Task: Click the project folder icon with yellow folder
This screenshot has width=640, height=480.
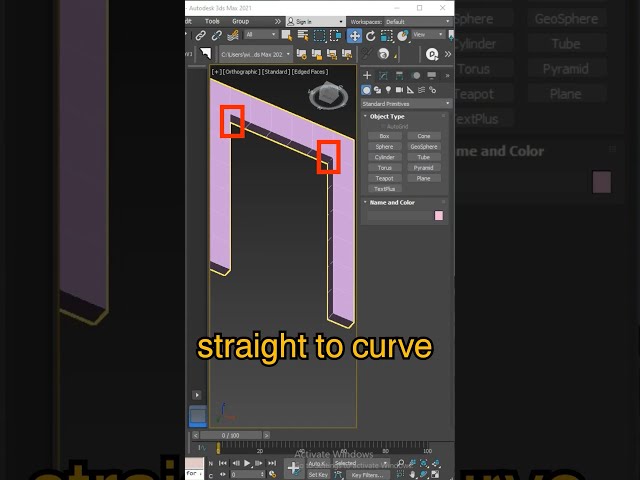Action: [317, 54]
